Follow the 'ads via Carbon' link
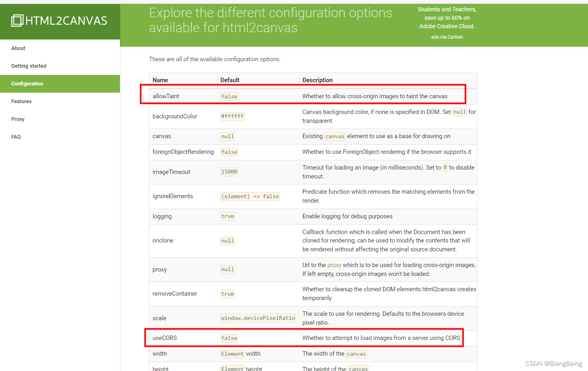588x371 pixels. 447,37
